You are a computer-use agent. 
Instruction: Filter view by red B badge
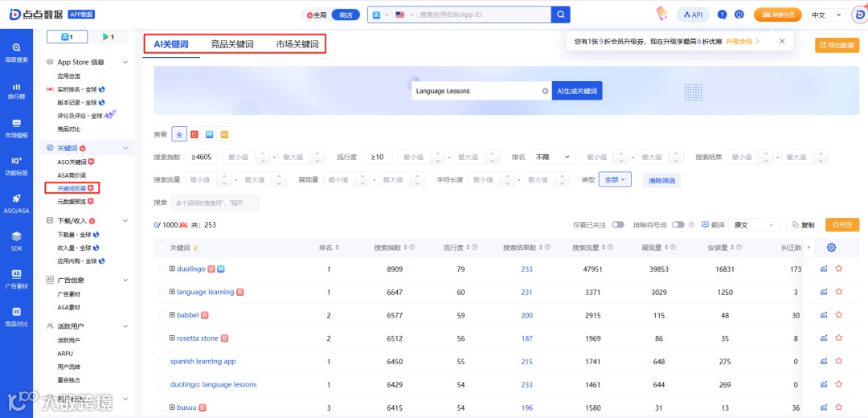[194, 134]
